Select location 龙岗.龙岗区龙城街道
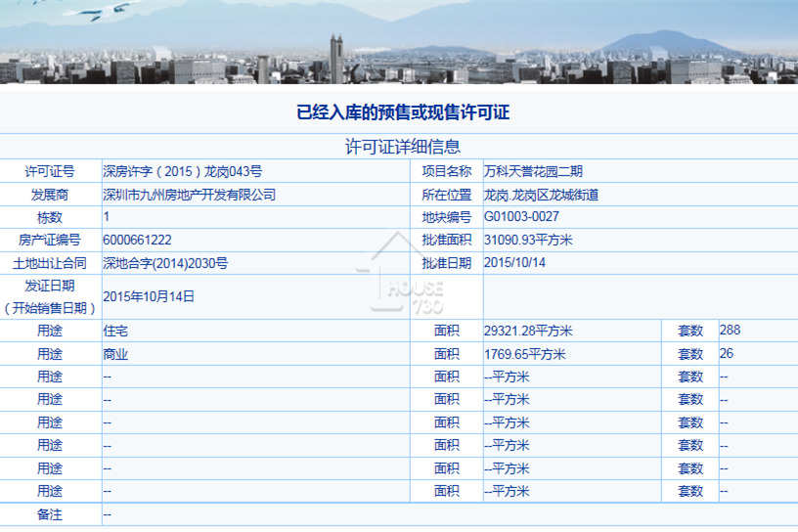This screenshot has width=798, height=532. pos(541,195)
